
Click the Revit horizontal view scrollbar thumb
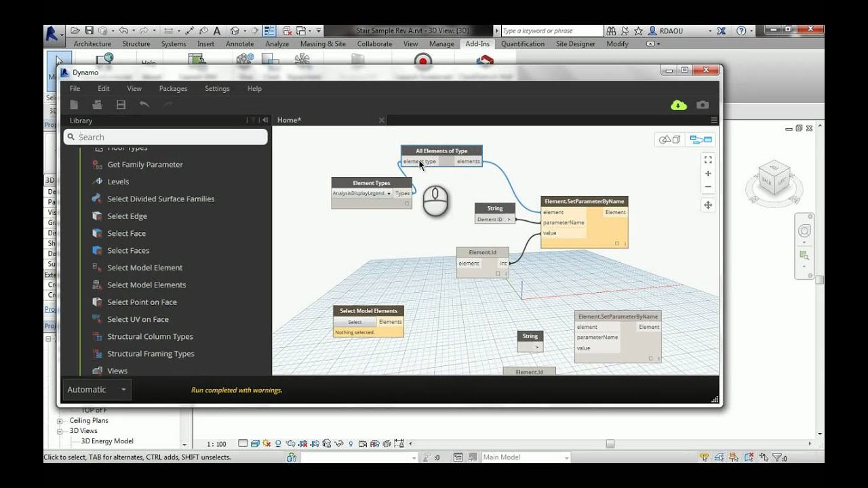click(610, 444)
